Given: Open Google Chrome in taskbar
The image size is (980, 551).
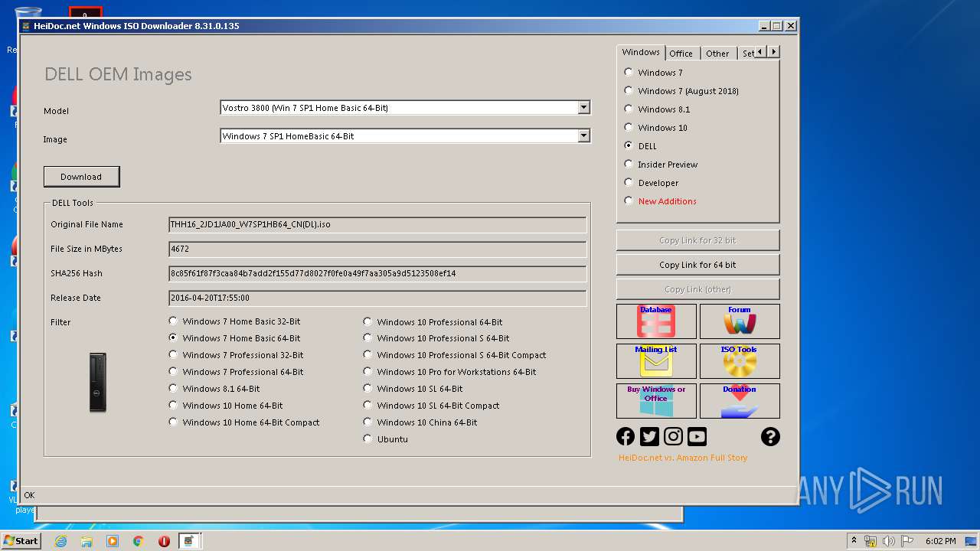Looking at the screenshot, I should click(x=138, y=541).
